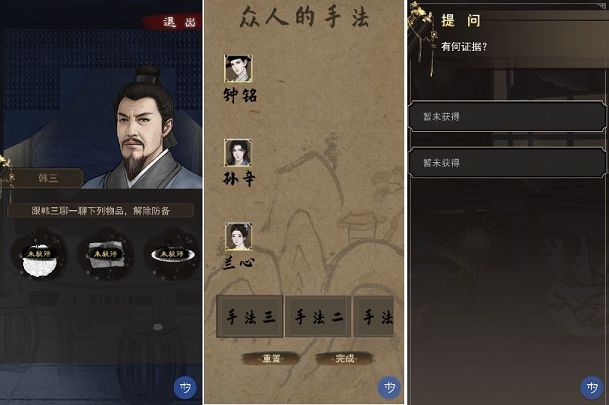Select the third locked oval item
Image resolution: width=609 pixels, height=405 pixels.
[172, 255]
